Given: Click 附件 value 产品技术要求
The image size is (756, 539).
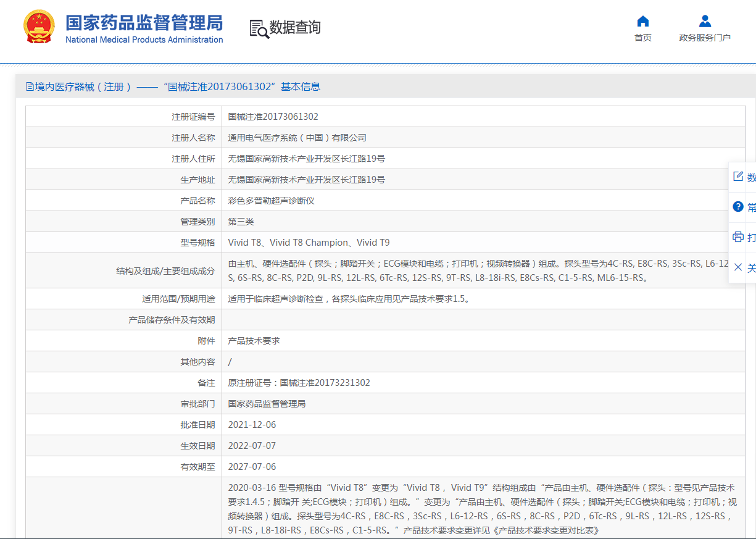Looking at the screenshot, I should point(254,341).
